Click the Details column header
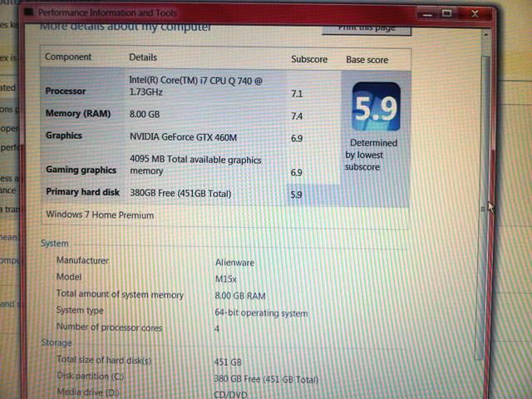This screenshot has height=399, width=532. point(143,57)
